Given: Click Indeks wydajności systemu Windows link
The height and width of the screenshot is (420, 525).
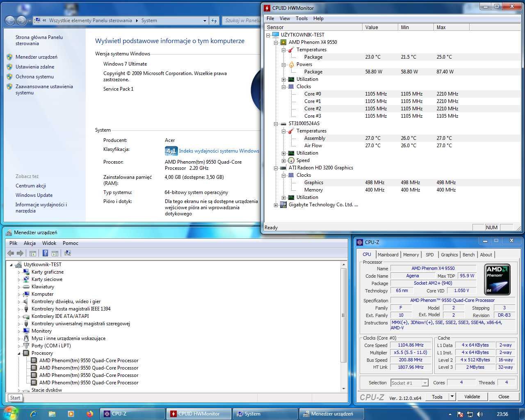Looking at the screenshot, I should tap(219, 151).
